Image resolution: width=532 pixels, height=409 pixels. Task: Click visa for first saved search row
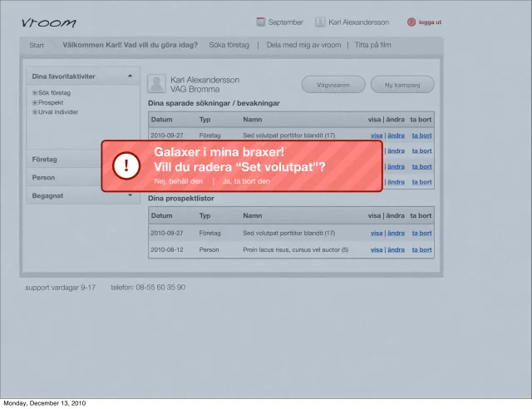pos(377,136)
